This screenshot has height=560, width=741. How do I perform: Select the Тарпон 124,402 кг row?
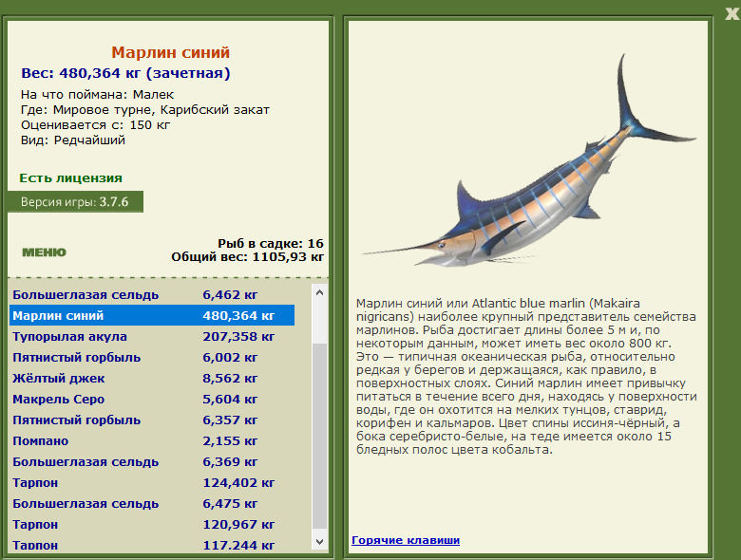coord(152,482)
